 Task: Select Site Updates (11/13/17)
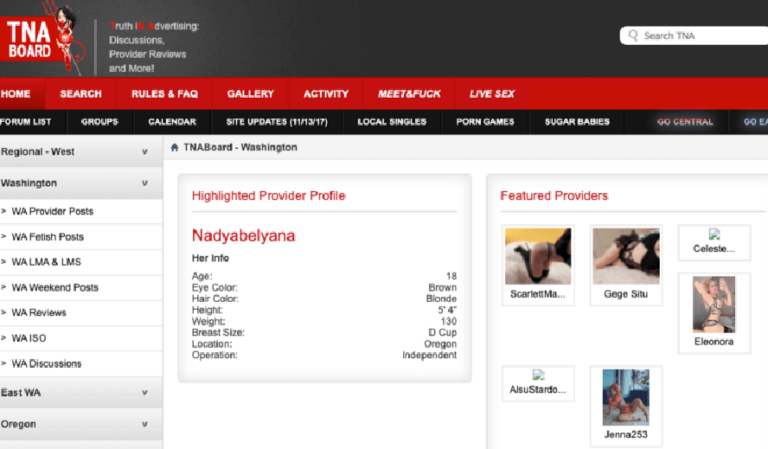(x=277, y=122)
